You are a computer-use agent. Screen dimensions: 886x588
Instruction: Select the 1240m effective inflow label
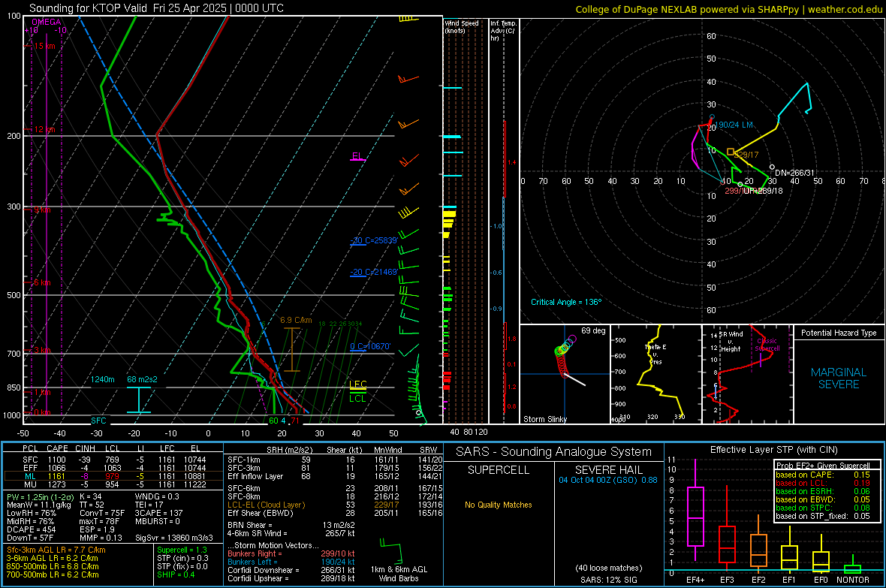103,379
